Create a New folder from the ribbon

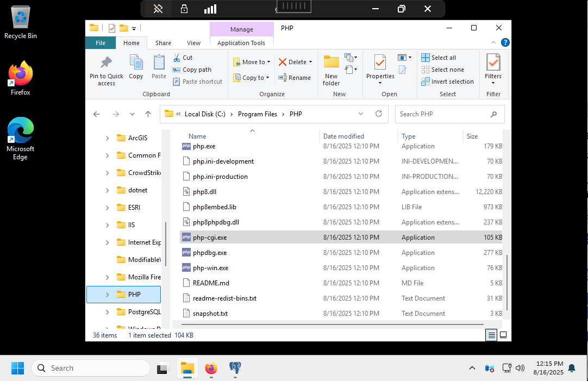(x=331, y=63)
